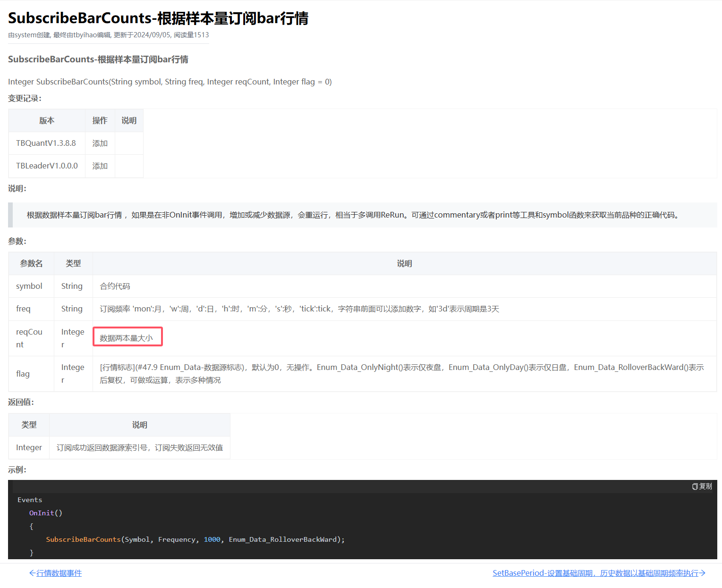Click the copy code icon button
This screenshot has width=722, height=588.
pos(702,487)
